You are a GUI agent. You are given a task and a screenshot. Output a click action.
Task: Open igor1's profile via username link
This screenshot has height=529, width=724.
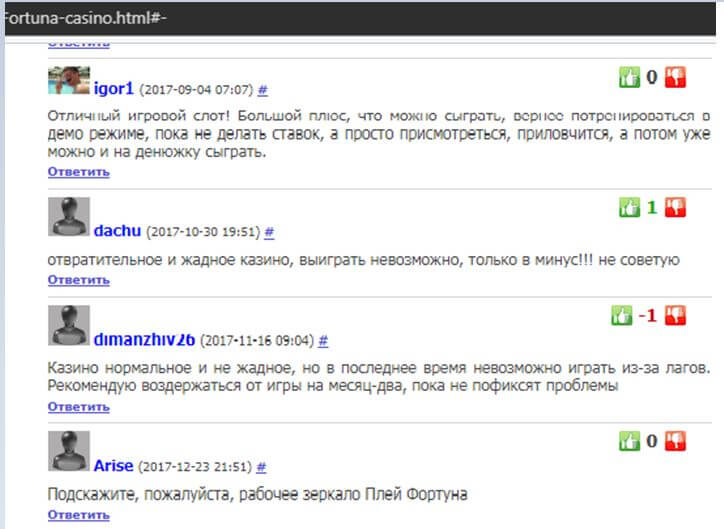114,88
